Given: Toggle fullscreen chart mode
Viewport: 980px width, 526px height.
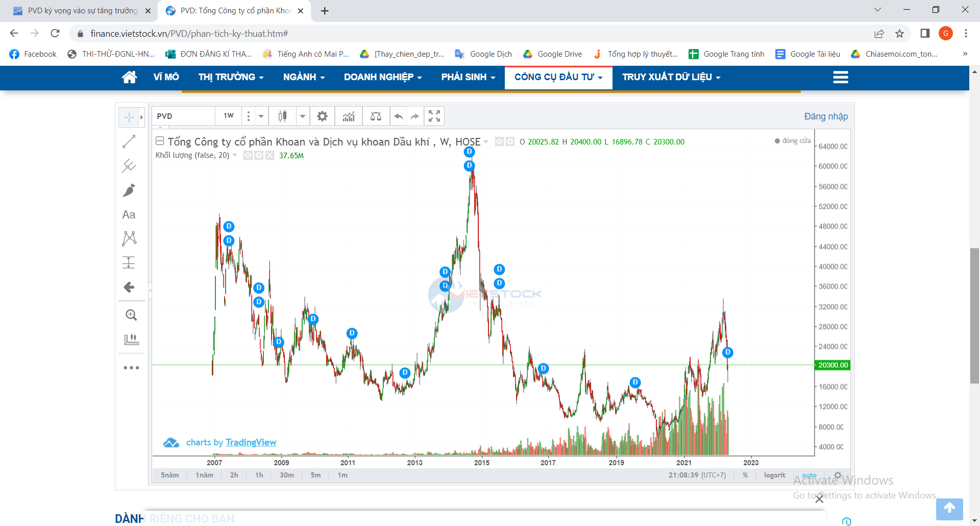Looking at the screenshot, I should point(434,116).
